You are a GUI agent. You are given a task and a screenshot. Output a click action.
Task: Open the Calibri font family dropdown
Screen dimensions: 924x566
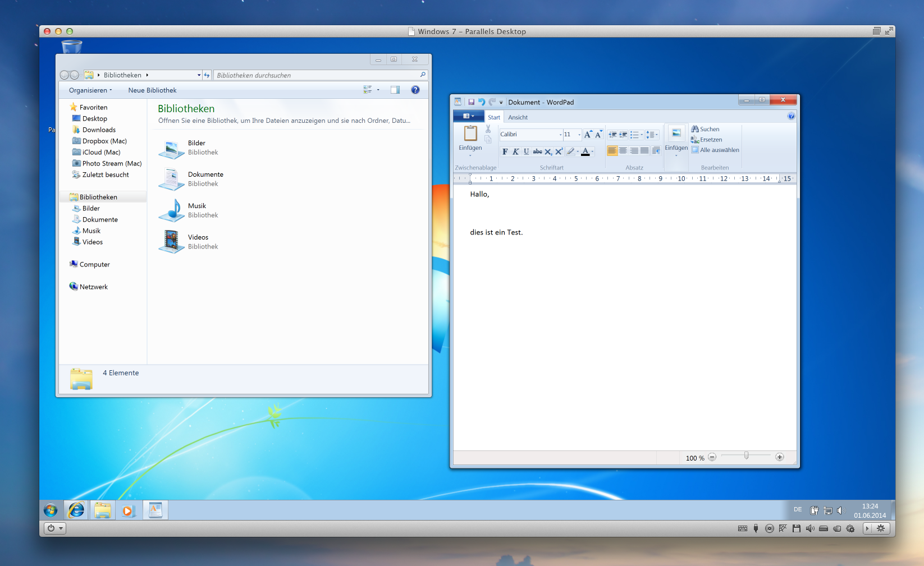pos(560,135)
